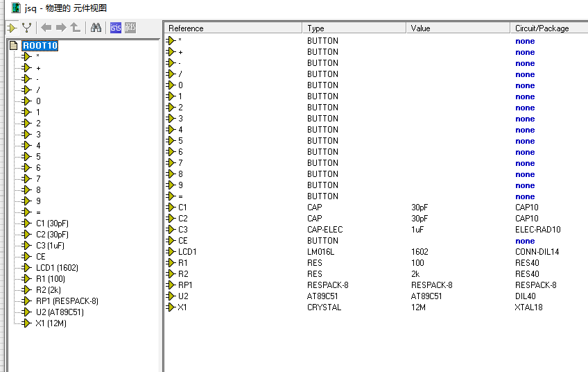Screen dimensions: 588x372
Task: Click 'none' package link for CE button
Action: 525,241
